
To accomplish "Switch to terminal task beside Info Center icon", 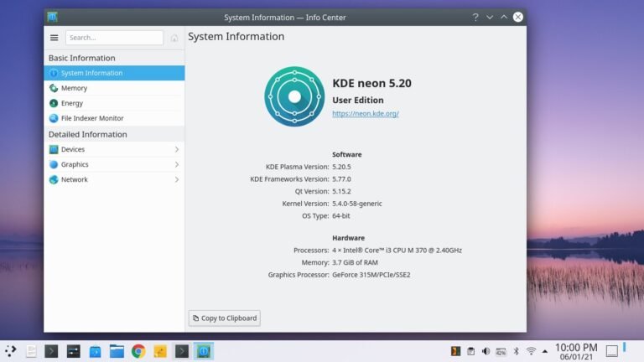I will click(181, 351).
